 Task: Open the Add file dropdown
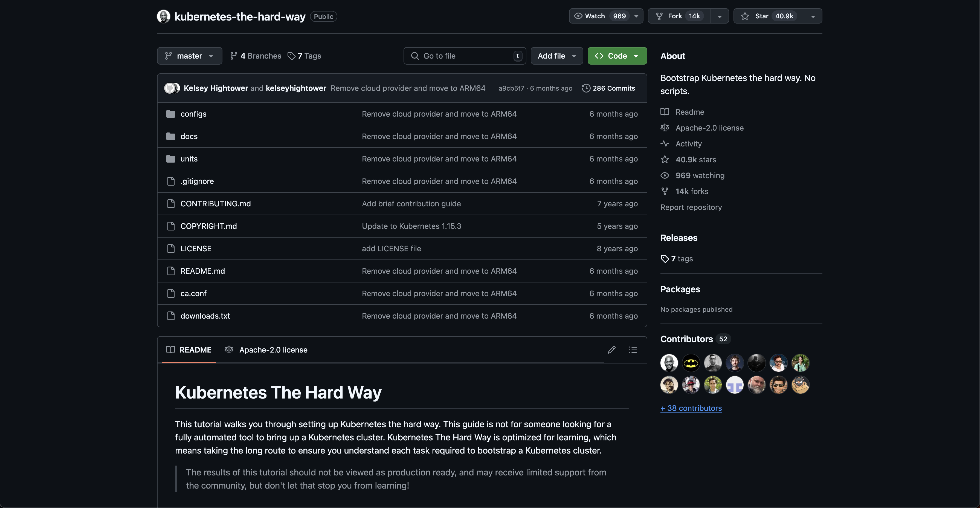pos(556,56)
